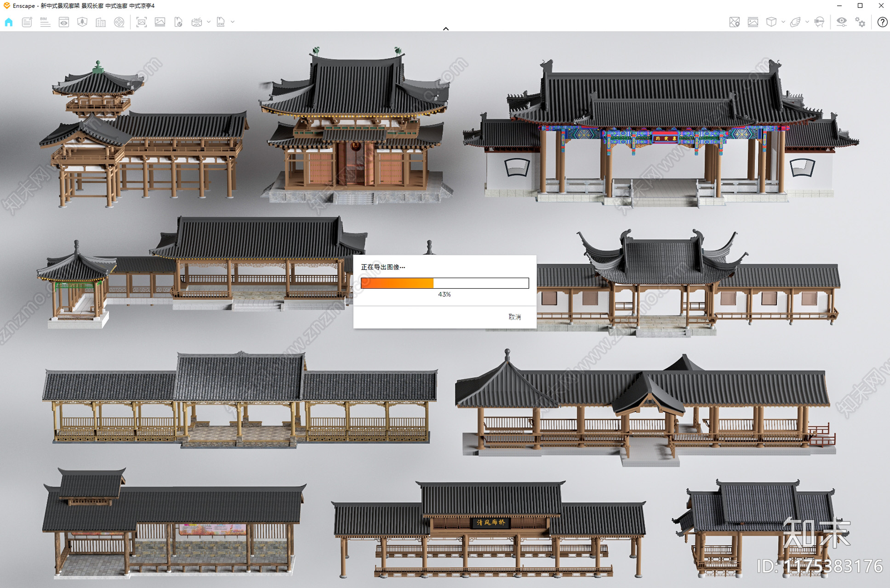Expand the EXE export dropdown arrow
Screen dimensions: 890x588
click(x=233, y=22)
